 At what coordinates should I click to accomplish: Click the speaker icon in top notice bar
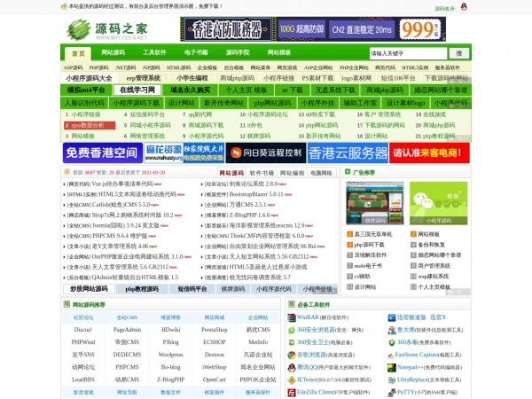point(64,6)
